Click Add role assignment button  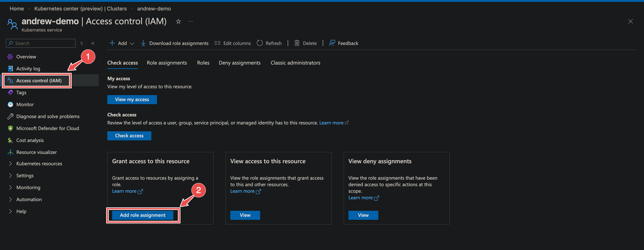pyautogui.click(x=143, y=215)
